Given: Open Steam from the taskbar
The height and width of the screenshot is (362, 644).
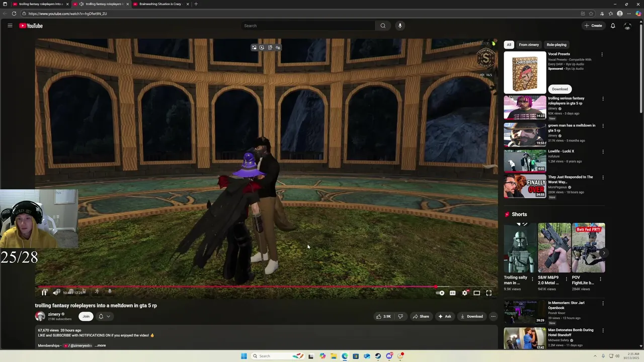Looking at the screenshot, I should (x=378, y=356).
